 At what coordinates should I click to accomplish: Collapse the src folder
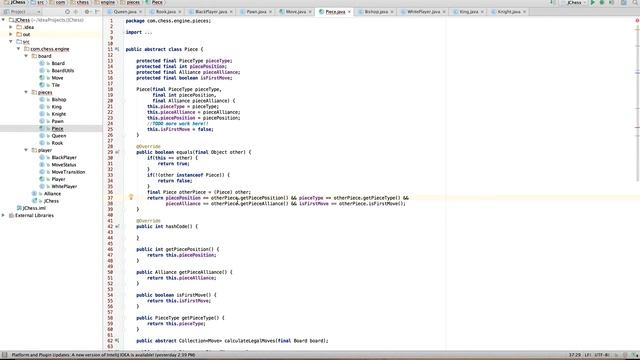click(11, 42)
